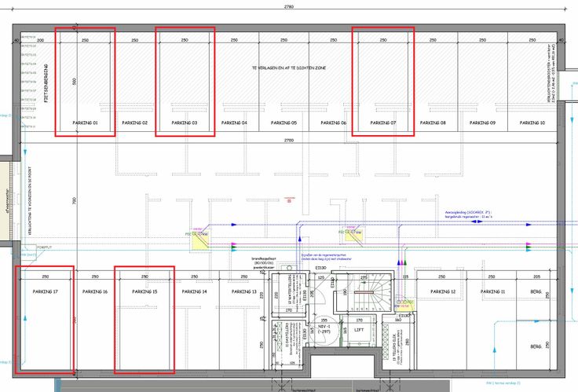Select the red-outlined Parking 03 space
578x392 pixels.
[185, 82]
